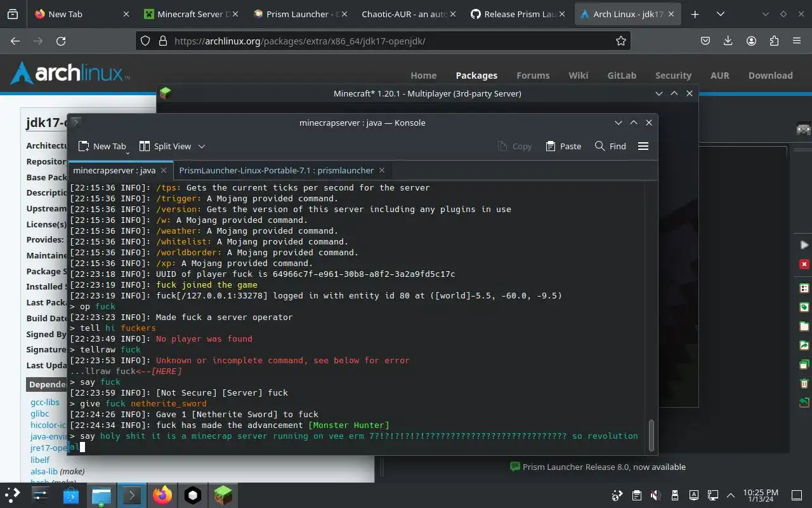Click '[Monster Hunter]' advancement text in terminal
The image size is (812, 508).
(349, 425)
